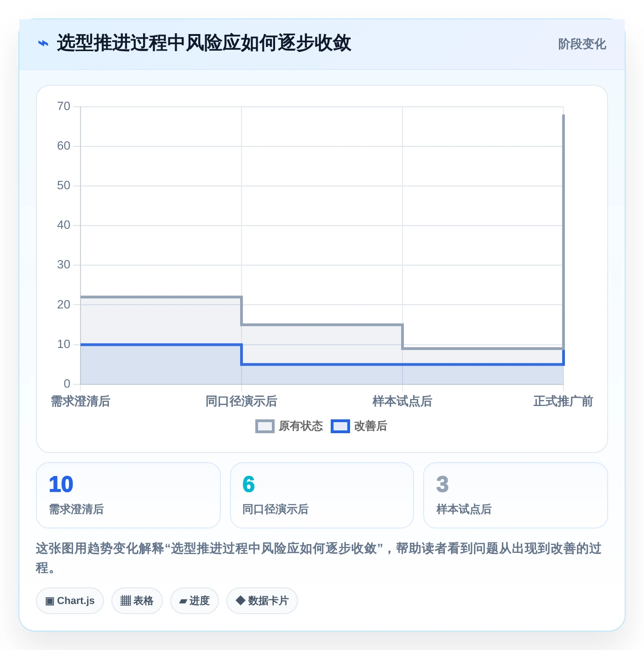Select the 进度 tag
Screen dimensions: 644x650
click(x=195, y=601)
